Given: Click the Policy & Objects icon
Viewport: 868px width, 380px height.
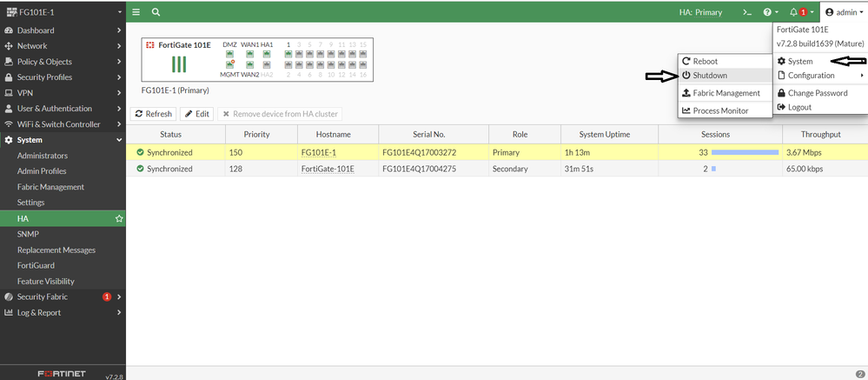Looking at the screenshot, I should (9, 62).
